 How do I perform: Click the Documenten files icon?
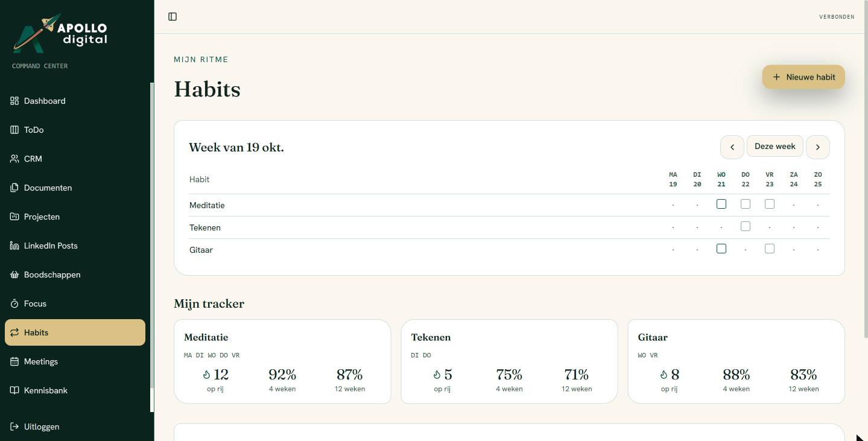coord(14,188)
